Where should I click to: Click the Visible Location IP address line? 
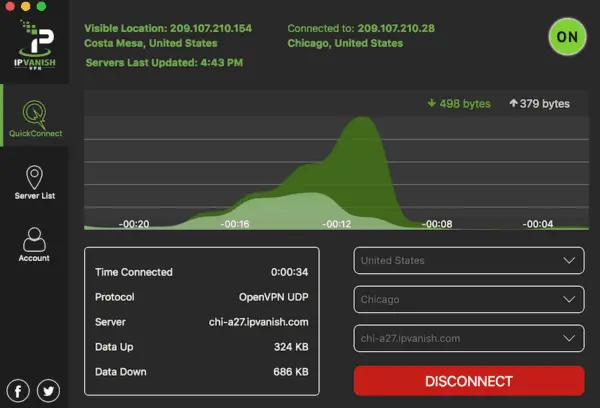tap(168, 28)
